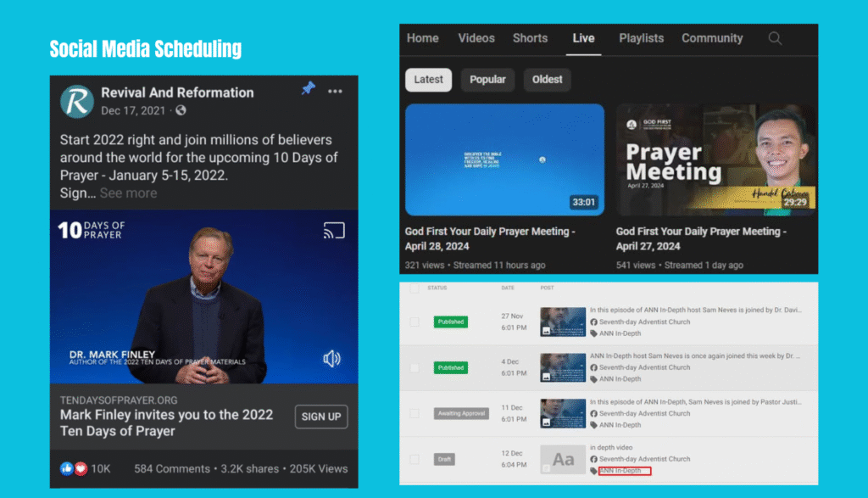This screenshot has width=868, height=498.
Task: Click the globe privacy icon beside the date
Action: click(x=181, y=111)
